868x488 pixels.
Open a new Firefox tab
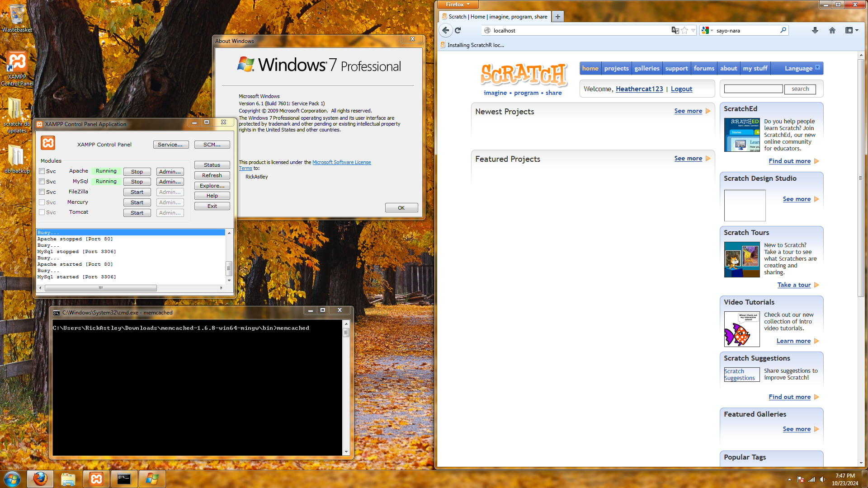[x=558, y=17]
